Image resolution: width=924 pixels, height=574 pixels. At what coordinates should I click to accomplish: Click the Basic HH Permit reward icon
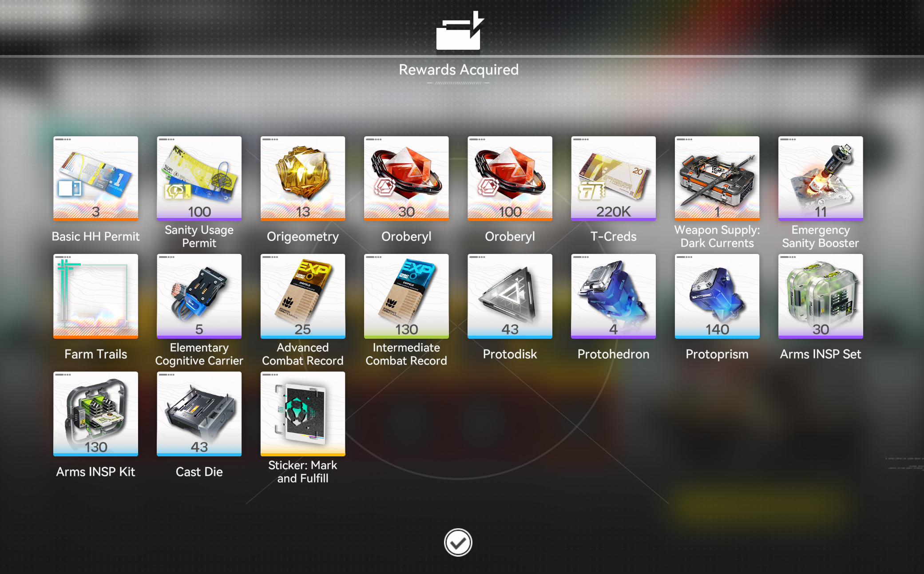pos(95,178)
